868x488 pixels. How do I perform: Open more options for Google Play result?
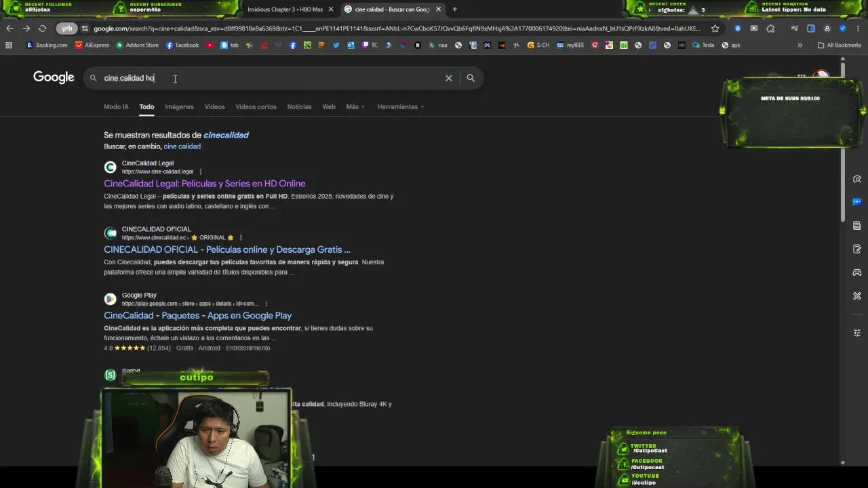[266, 304]
